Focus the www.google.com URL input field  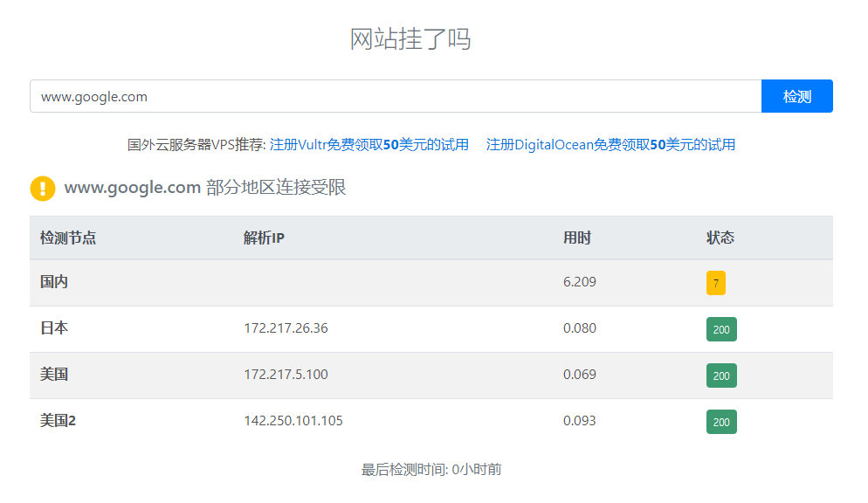click(x=396, y=96)
